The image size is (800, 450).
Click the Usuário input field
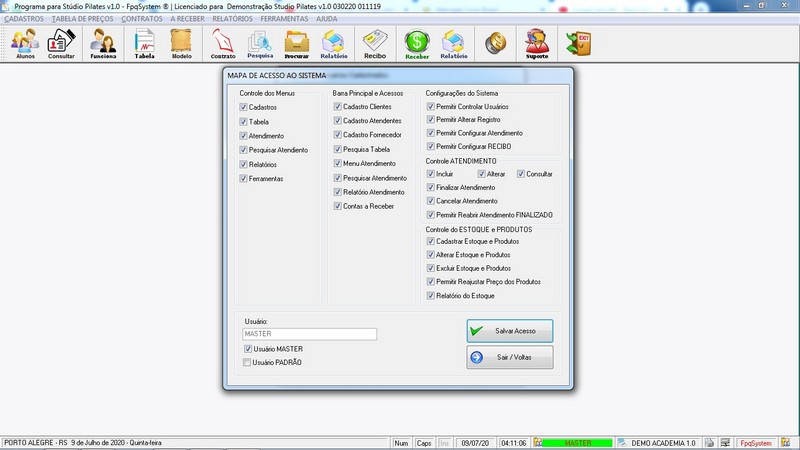pyautogui.click(x=310, y=334)
